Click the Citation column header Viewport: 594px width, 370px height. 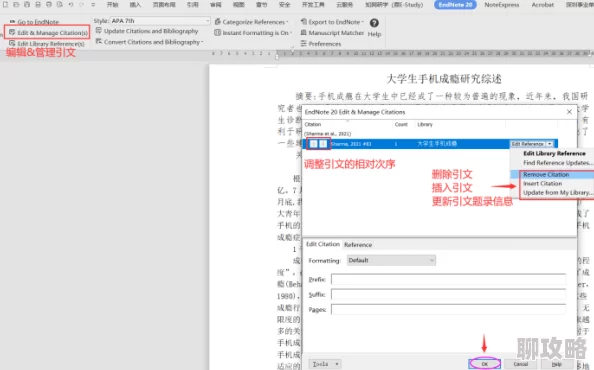313,124
